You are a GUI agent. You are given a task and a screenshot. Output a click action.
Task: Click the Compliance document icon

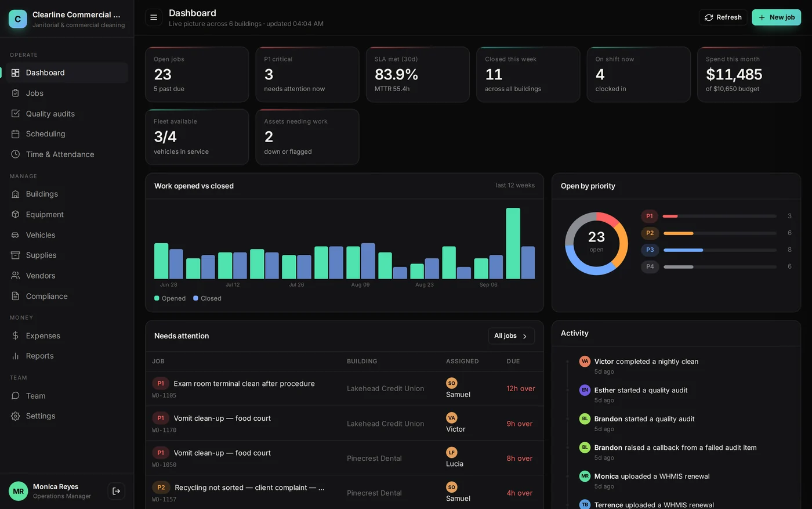pyautogui.click(x=16, y=296)
